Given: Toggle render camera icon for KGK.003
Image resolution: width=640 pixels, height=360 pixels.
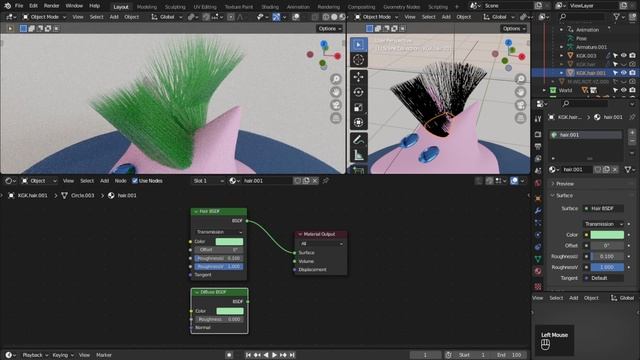Looking at the screenshot, I should 632,56.
